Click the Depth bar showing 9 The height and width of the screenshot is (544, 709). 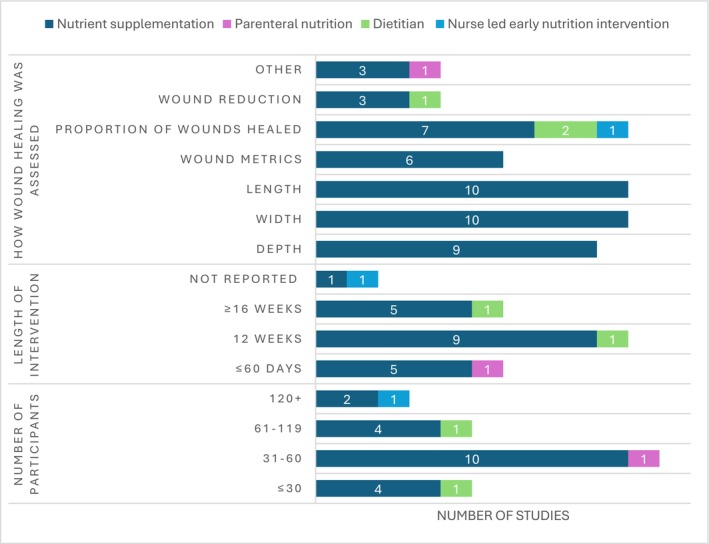(x=456, y=250)
